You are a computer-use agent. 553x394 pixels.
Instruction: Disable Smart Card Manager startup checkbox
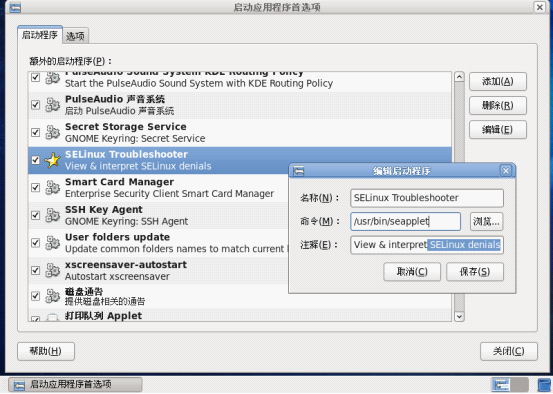click(35, 188)
